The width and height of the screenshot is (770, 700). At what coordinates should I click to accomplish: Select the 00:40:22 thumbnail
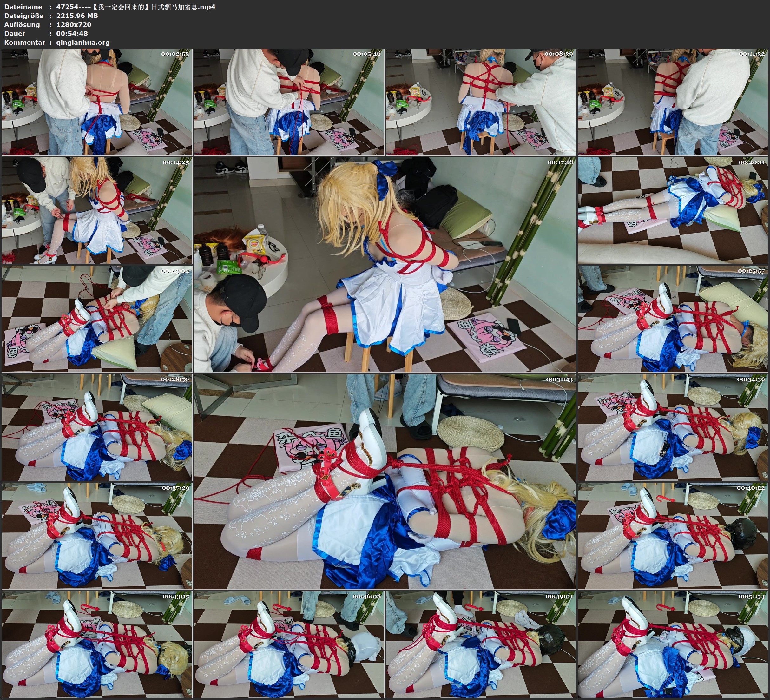673,536
